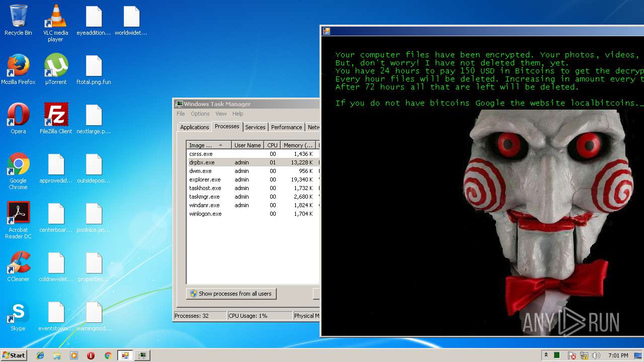Sort processes by User Name column
Screen dimensions: 644x362
tap(248, 145)
